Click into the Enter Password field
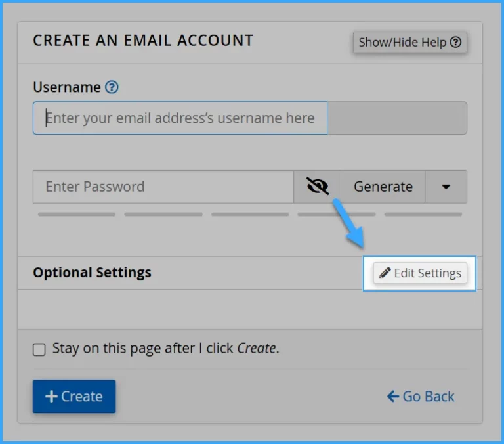504x444 pixels. [163, 187]
